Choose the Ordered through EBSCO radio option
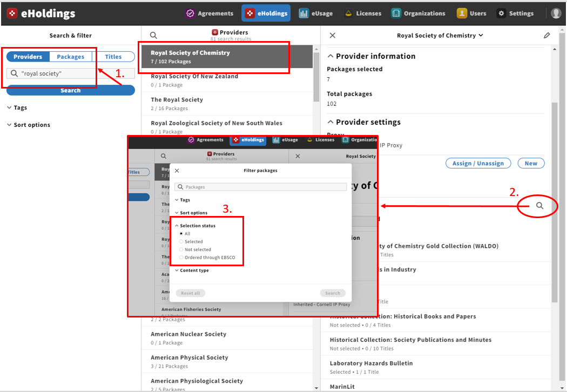 pos(181,258)
